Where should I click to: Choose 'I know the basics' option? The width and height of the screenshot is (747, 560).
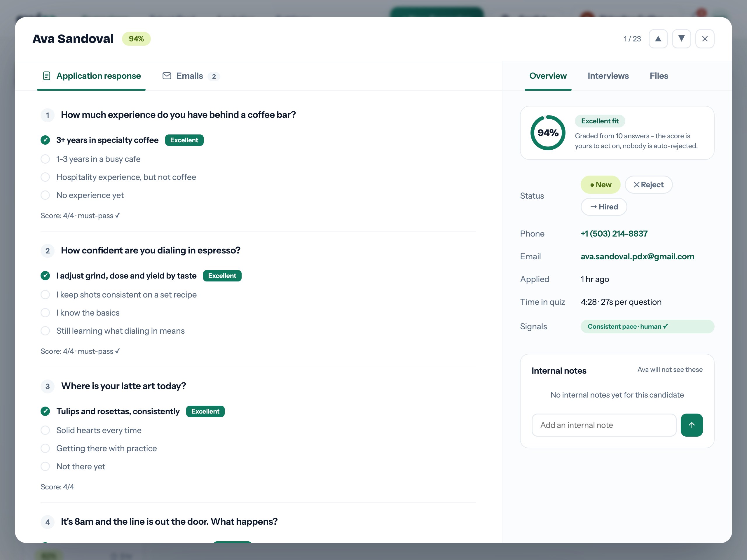coord(80,313)
